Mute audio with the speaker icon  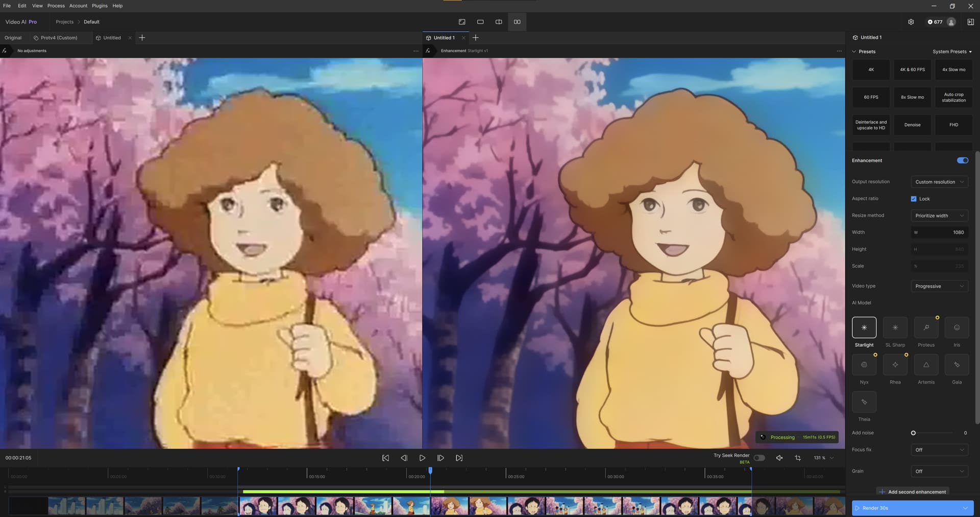coord(779,458)
